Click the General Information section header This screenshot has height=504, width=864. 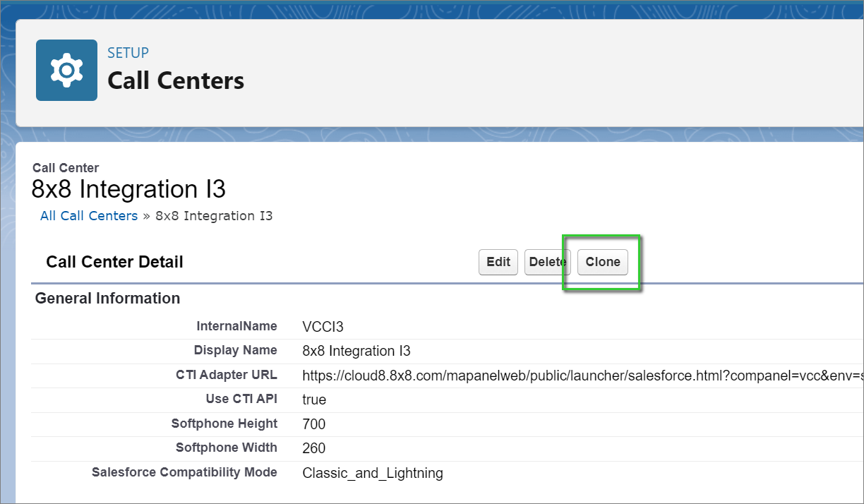tap(107, 299)
